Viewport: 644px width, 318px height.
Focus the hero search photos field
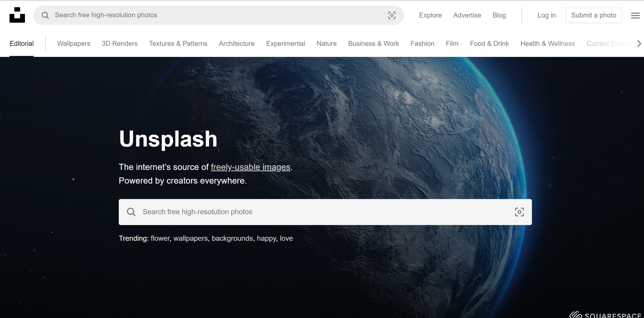[x=325, y=212]
